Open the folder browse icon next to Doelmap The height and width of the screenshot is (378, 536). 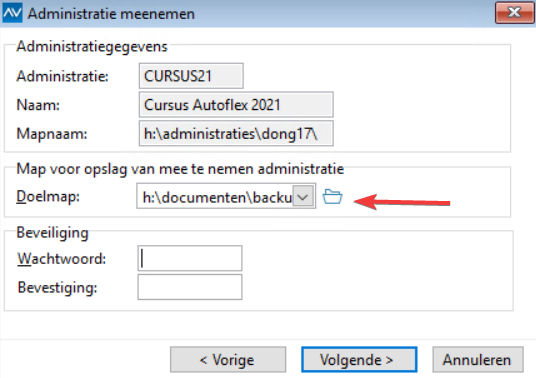332,197
